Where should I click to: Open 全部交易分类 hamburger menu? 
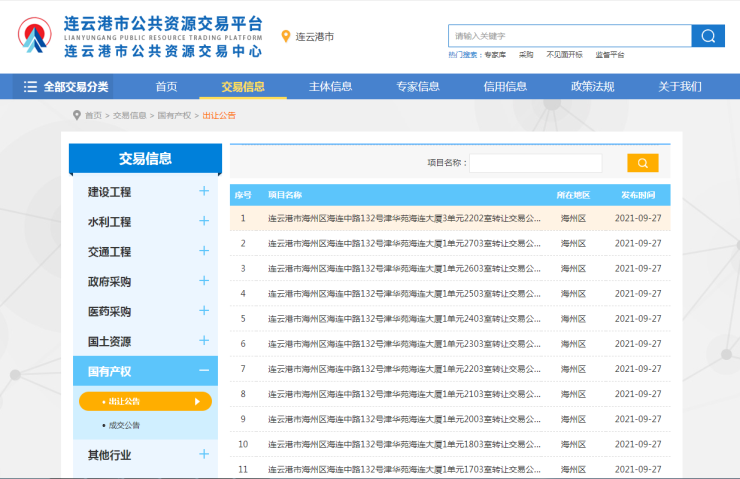[31, 87]
